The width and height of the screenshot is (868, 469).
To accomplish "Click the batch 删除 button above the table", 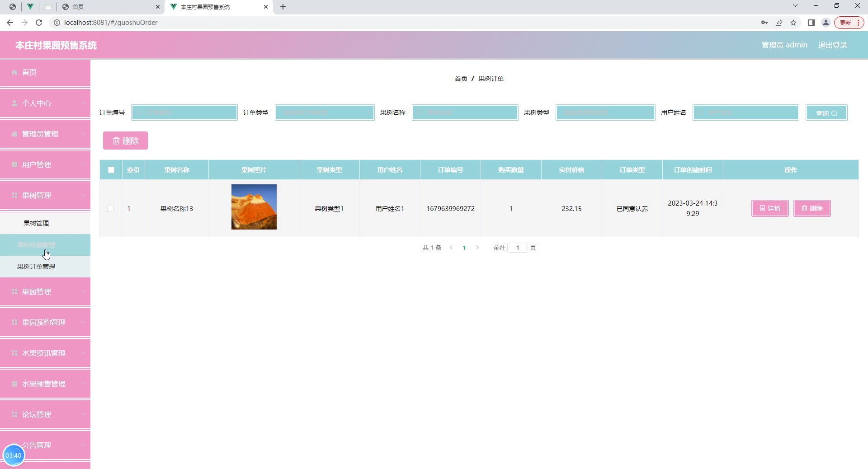I will pyautogui.click(x=125, y=141).
